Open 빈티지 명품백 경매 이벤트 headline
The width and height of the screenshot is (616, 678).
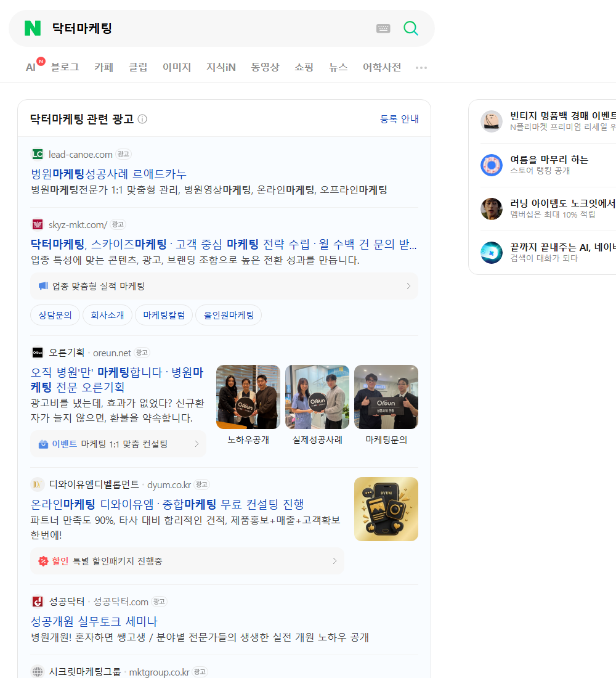[x=563, y=116]
